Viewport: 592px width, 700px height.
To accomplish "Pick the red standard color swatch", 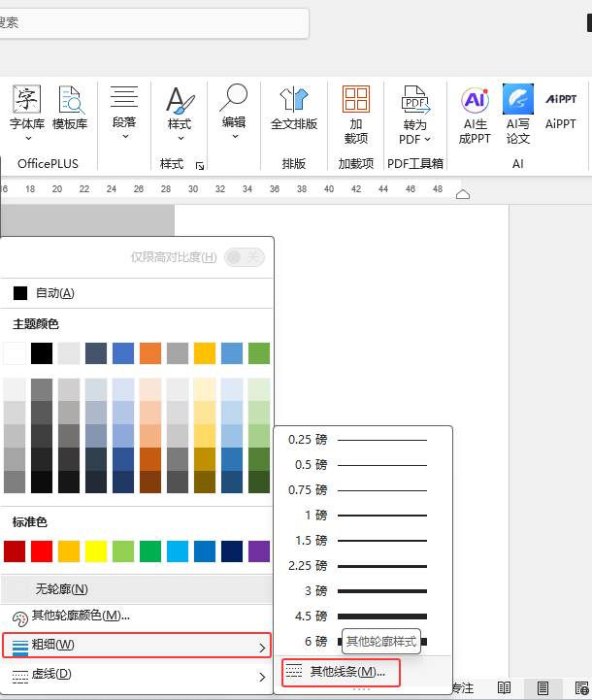I will pos(42,551).
